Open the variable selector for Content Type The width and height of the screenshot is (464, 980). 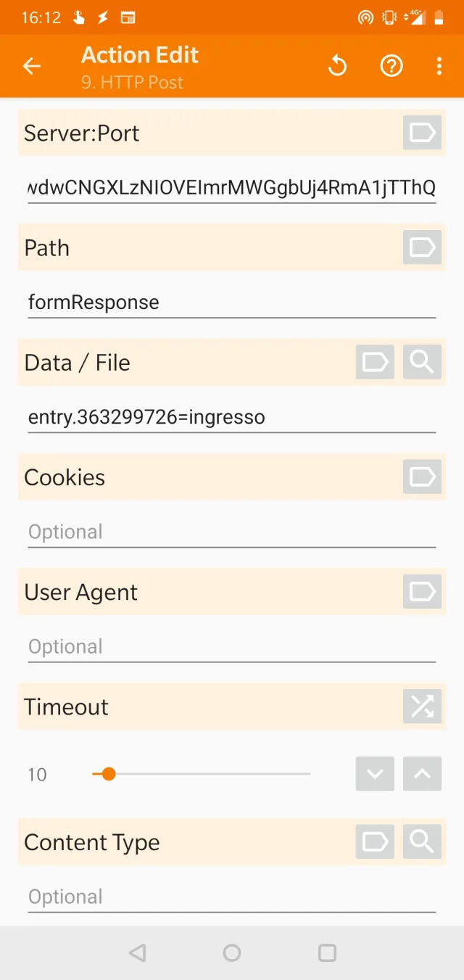tap(375, 841)
